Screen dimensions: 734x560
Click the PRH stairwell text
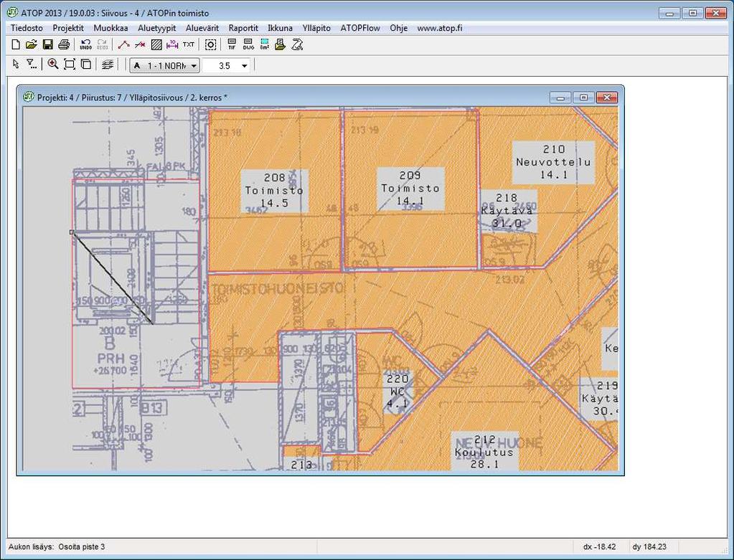[111, 359]
